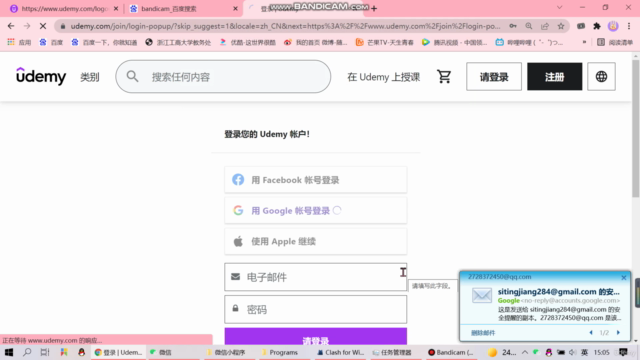
Task: Go forward in browser history
Action: (27, 26)
